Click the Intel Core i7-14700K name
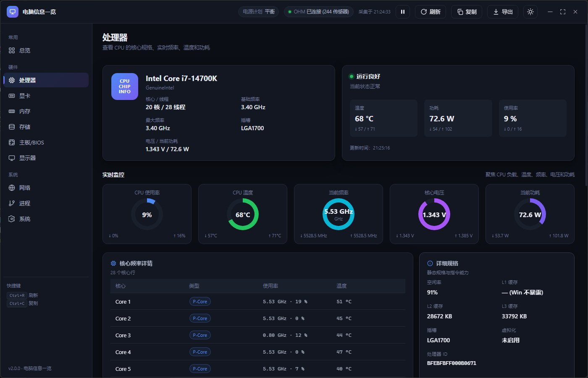This screenshot has width=588, height=378. pos(181,79)
